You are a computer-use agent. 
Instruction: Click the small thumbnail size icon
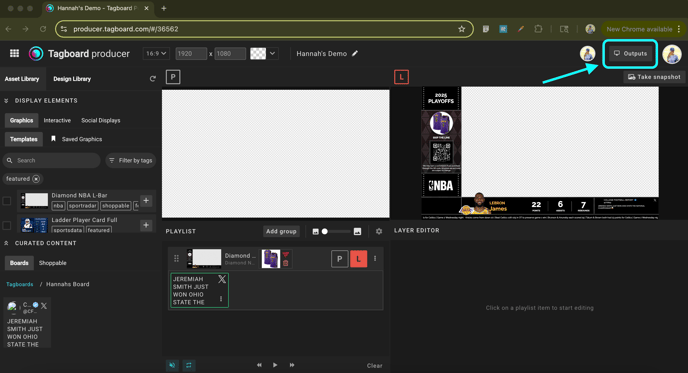click(x=315, y=232)
